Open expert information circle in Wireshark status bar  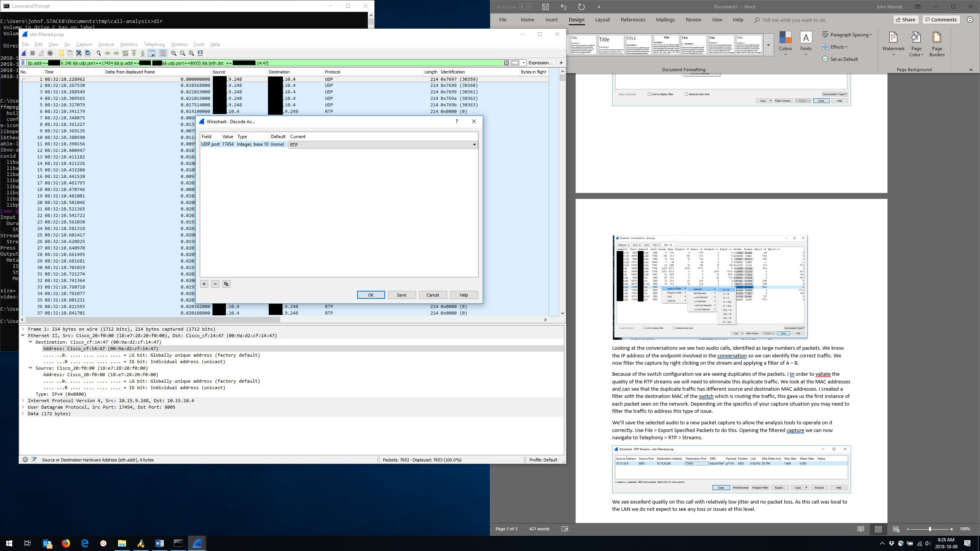(x=25, y=460)
